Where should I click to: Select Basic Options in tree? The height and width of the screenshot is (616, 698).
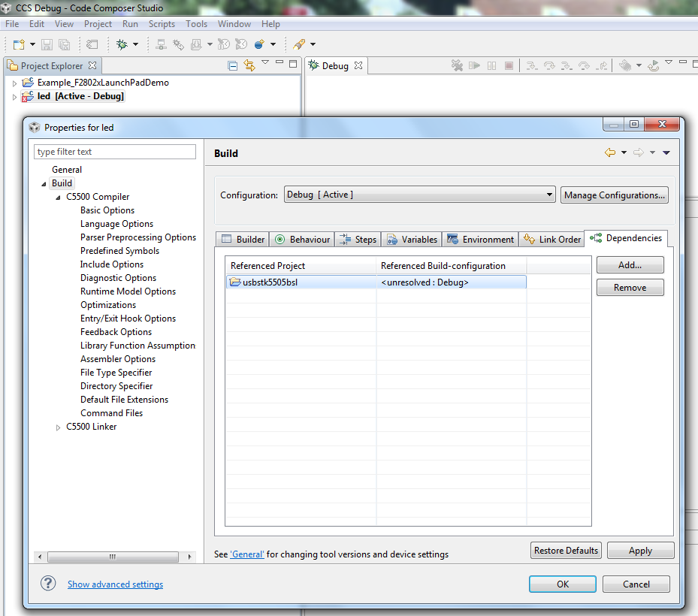pyautogui.click(x=107, y=210)
